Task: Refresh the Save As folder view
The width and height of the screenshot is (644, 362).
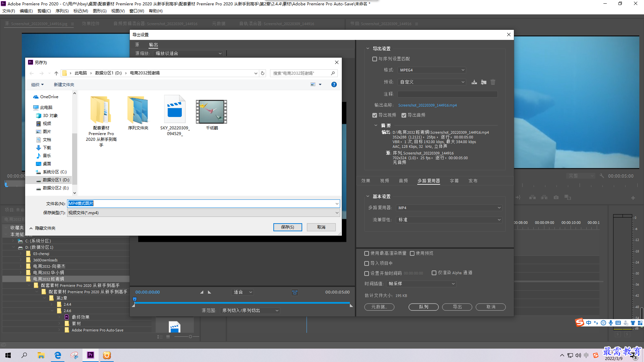Action: 263,73
